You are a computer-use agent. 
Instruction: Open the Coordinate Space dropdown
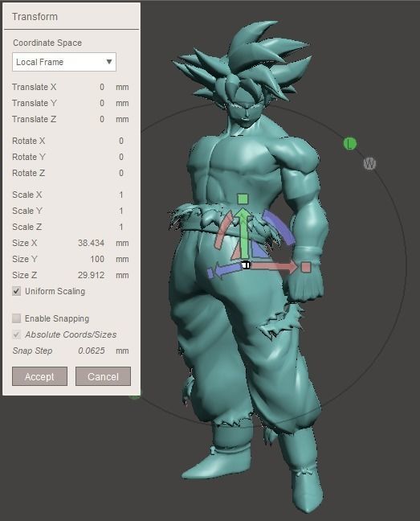[64, 62]
